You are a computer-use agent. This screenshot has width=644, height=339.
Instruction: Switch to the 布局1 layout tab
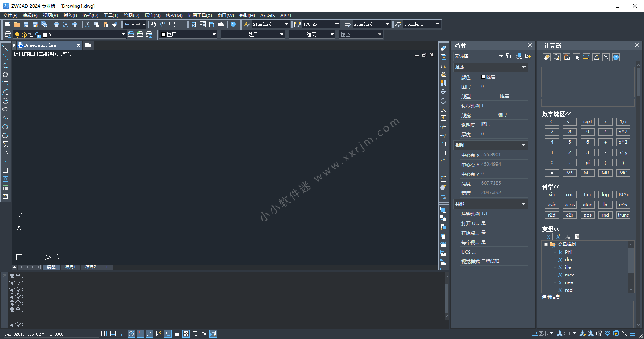click(x=70, y=267)
